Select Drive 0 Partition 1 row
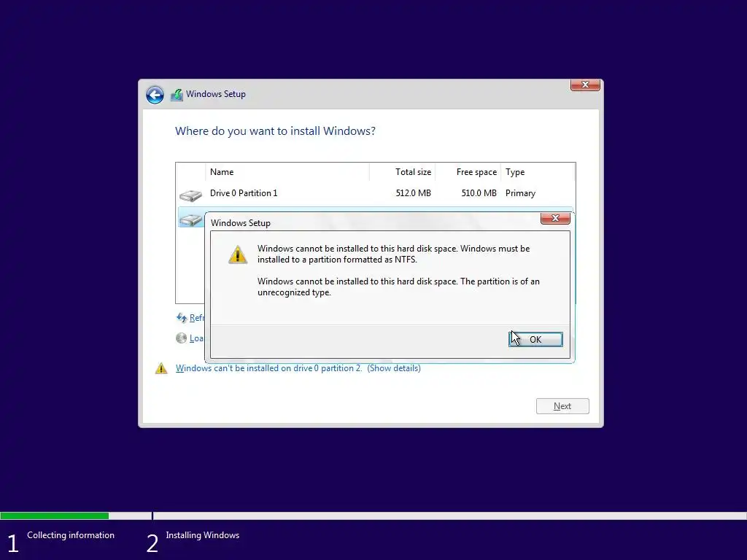Screen dimensions: 747x560 [x=376, y=193]
